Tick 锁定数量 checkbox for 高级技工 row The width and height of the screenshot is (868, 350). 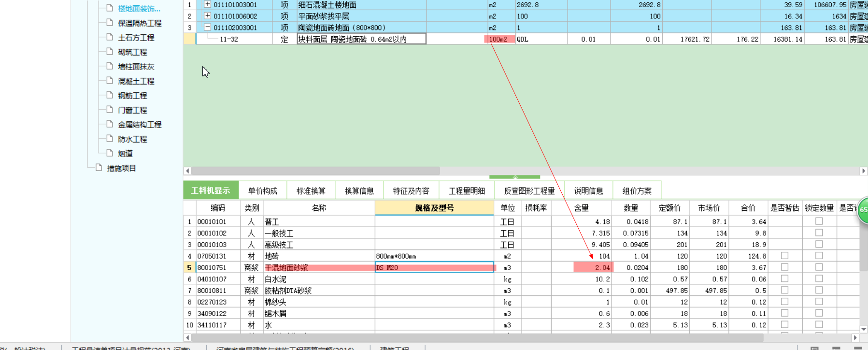point(819,244)
